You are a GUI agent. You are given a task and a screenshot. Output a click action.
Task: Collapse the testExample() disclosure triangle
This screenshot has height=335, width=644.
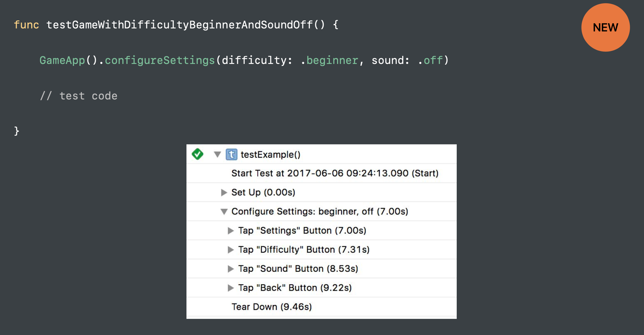(x=217, y=154)
